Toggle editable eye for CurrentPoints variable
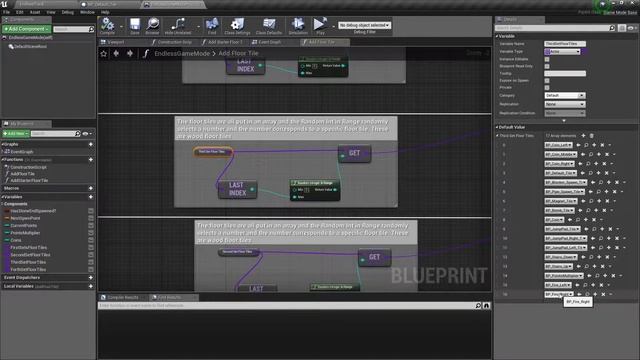 pos(91,226)
